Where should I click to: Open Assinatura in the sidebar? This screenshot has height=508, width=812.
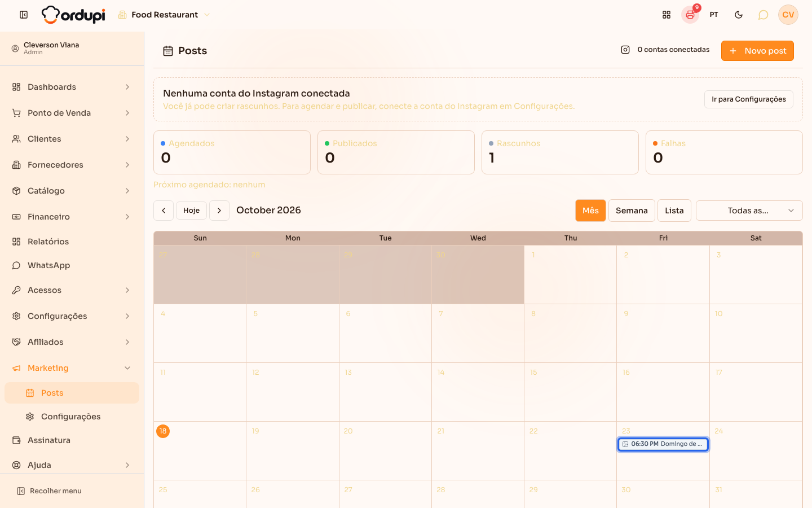pos(72,440)
